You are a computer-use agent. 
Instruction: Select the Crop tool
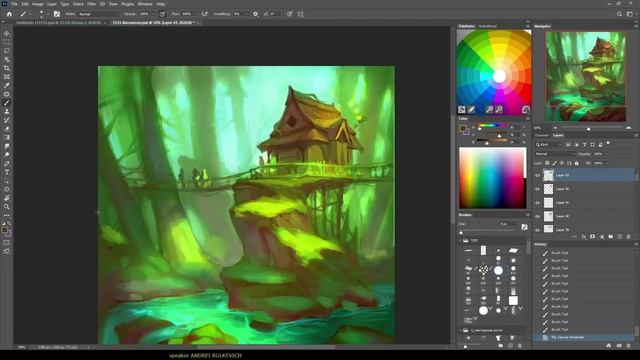tap(7, 68)
